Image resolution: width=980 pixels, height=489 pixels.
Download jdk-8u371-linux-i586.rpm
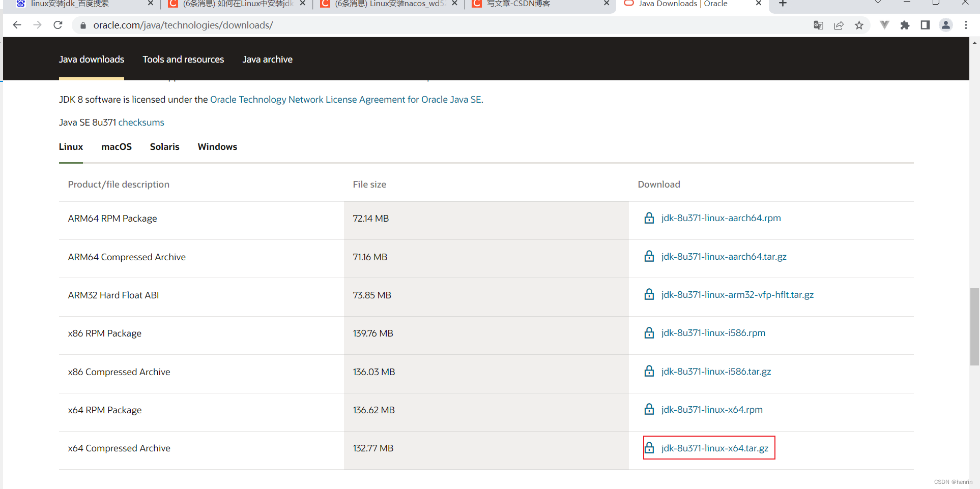(713, 333)
